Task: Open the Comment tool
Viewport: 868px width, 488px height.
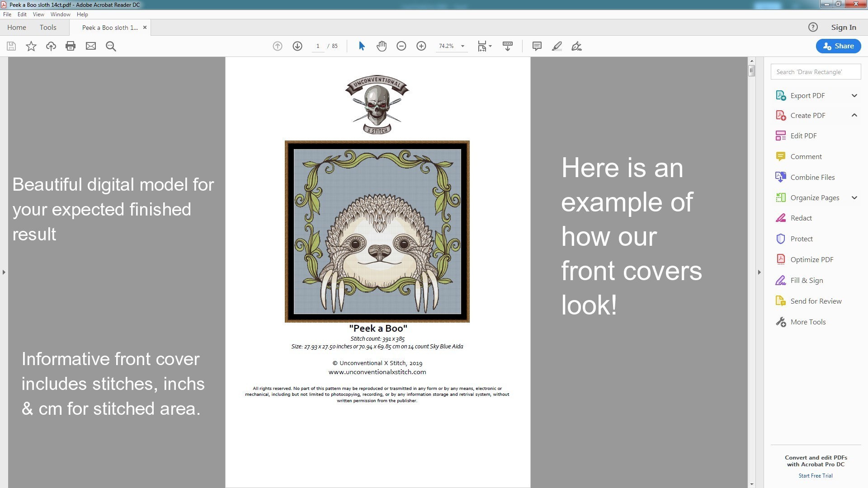Action: (x=806, y=157)
